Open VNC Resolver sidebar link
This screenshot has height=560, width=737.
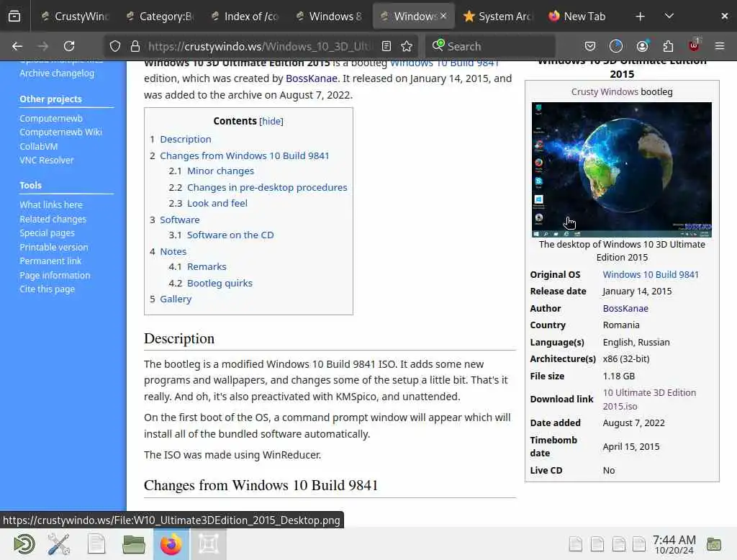click(47, 161)
